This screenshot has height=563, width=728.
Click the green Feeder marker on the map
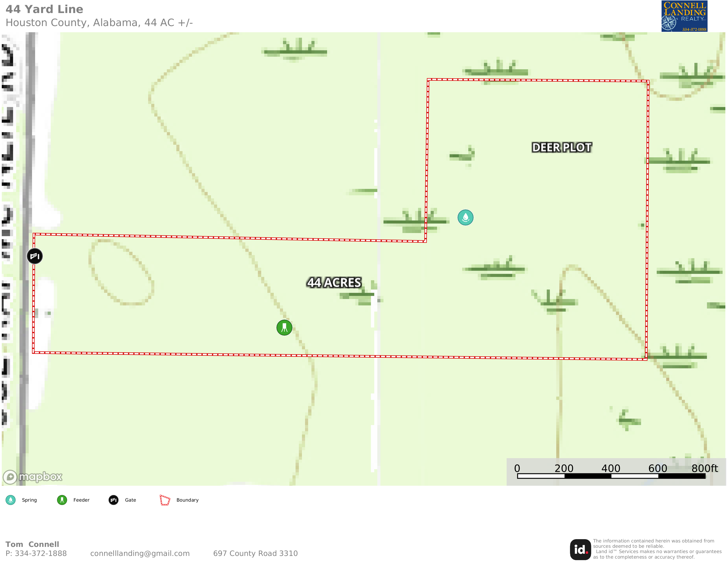[x=284, y=327]
